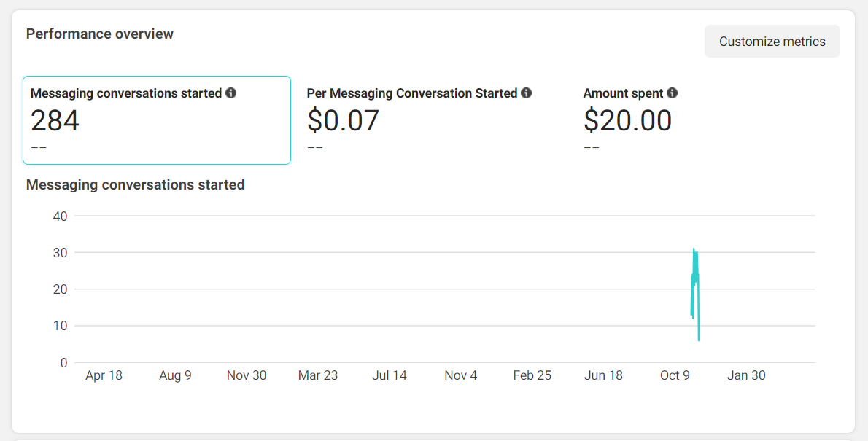The height and width of the screenshot is (441, 868).
Task: Click the Aug 9 x-axis date label
Action: (175, 375)
